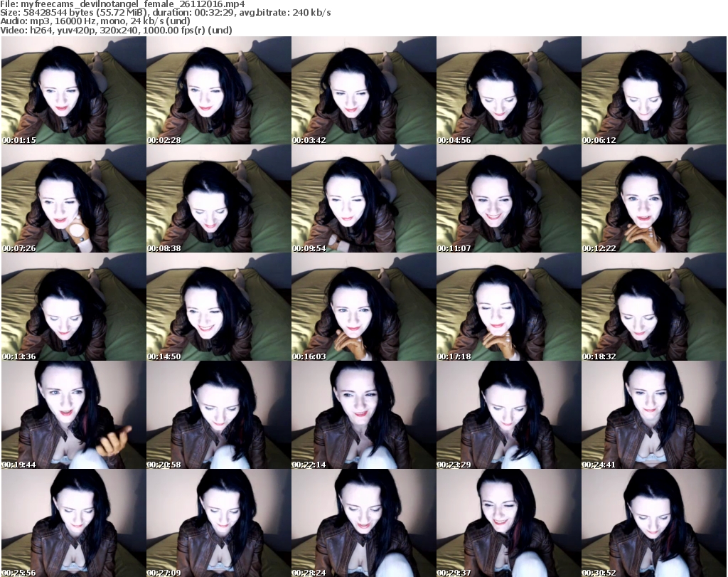
Task: Select the thumbnail timestamped 00:01:15
Action: [74, 90]
